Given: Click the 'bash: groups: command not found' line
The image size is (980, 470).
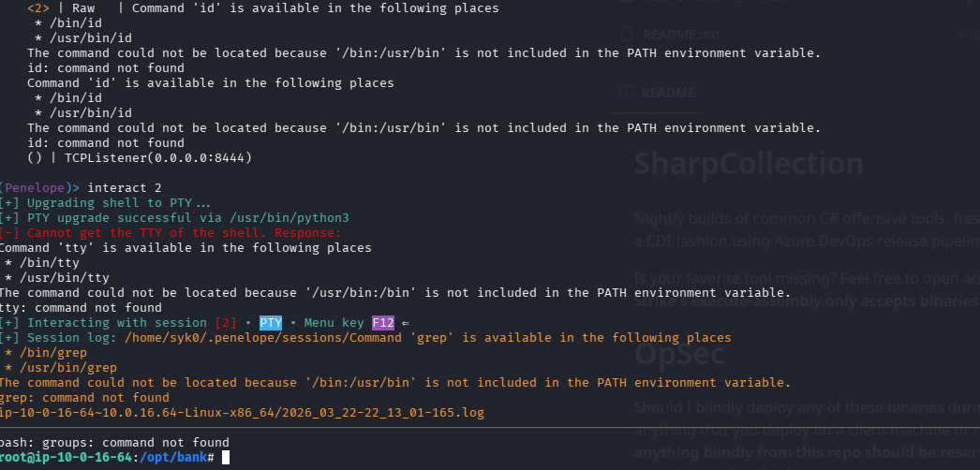Looking at the screenshot, I should (x=114, y=443).
